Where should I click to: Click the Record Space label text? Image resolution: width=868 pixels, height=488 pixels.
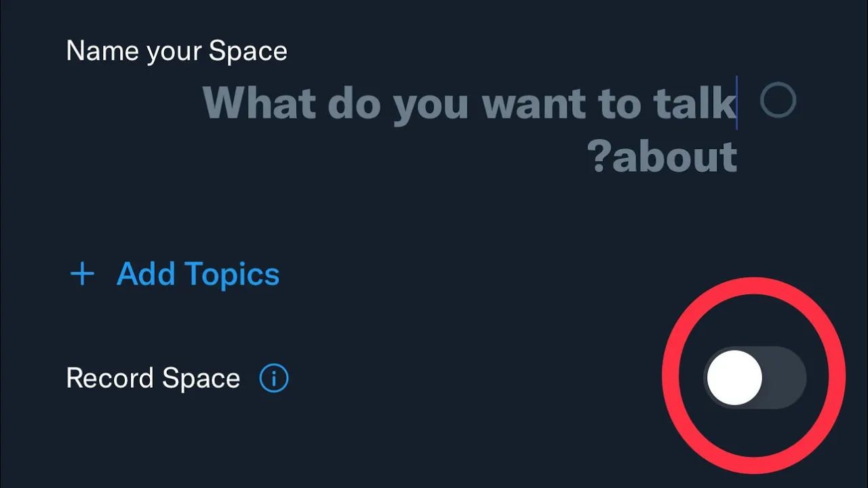[x=153, y=378]
